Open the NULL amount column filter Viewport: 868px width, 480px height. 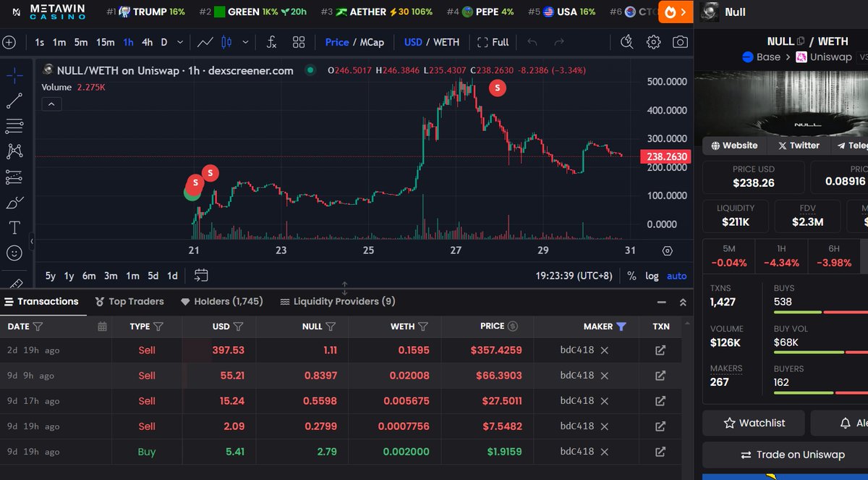pyautogui.click(x=331, y=327)
